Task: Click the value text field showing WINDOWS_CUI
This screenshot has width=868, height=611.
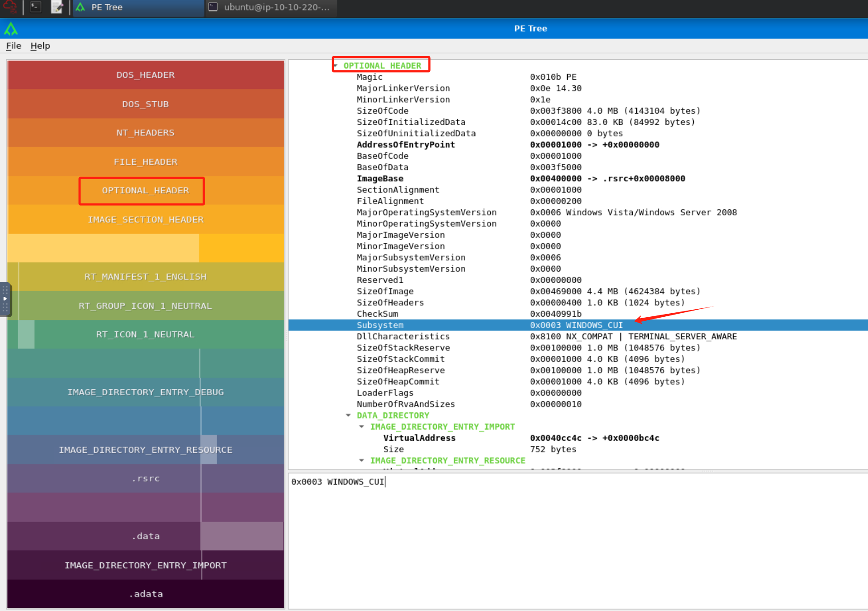Action: 578,541
